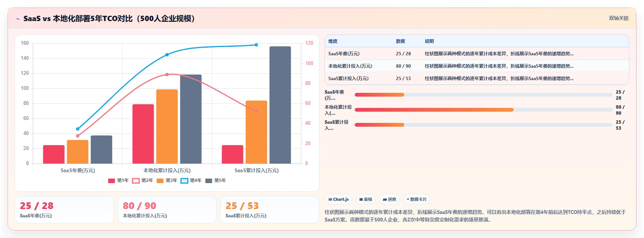Click the red bar in SaaS年费(万元) group

[54, 155]
